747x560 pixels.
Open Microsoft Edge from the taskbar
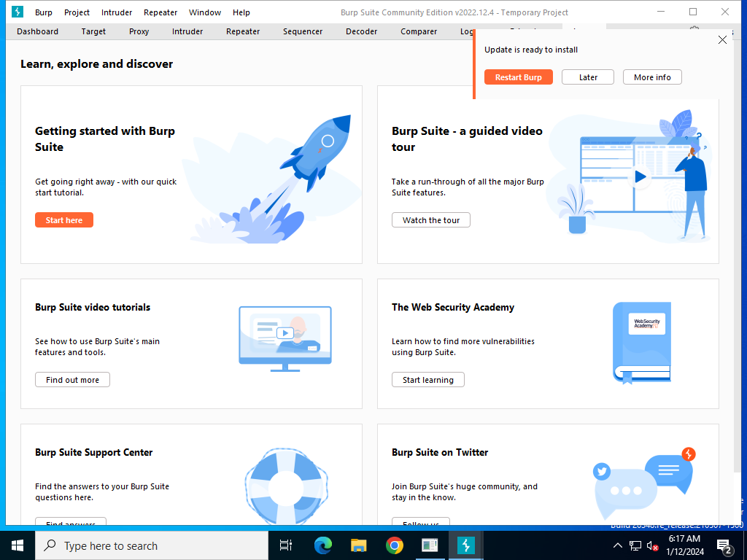tap(323, 545)
